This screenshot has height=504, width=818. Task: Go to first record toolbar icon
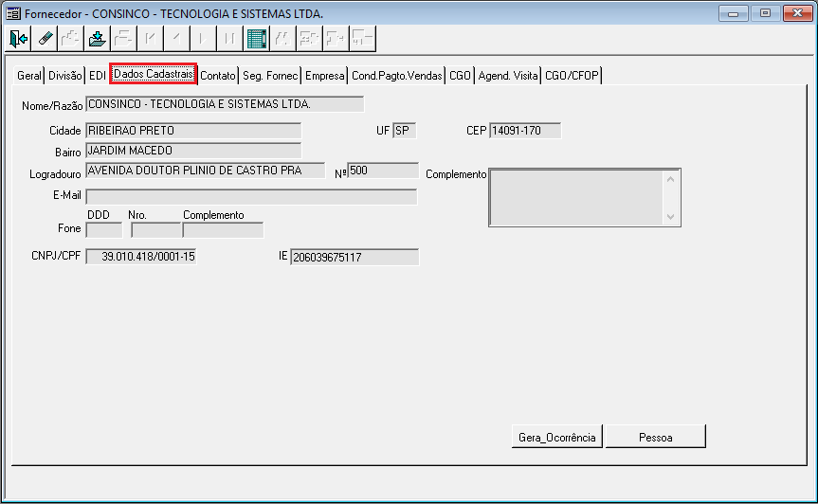[151, 39]
